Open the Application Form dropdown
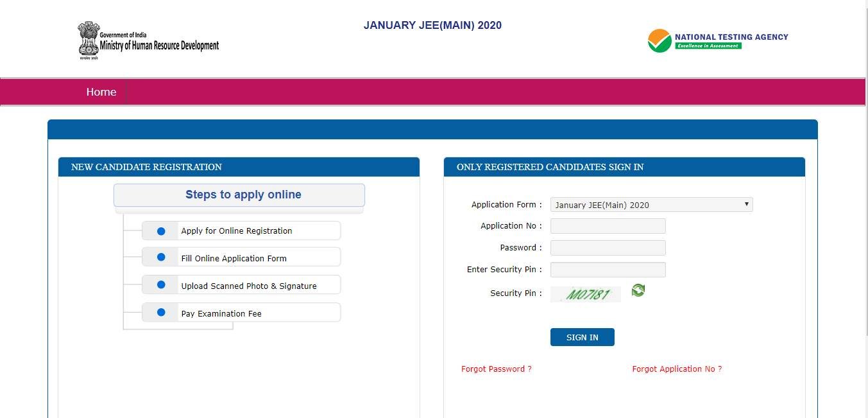The width and height of the screenshot is (868, 418). click(x=651, y=205)
